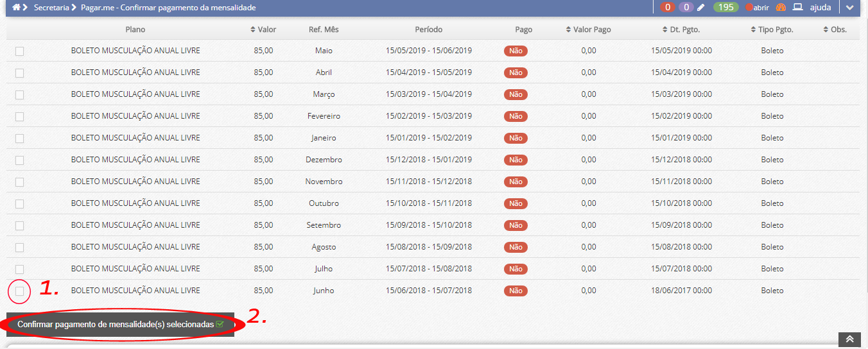Screen dimensions: 868x349
Task: Click the laptop icon in header
Action: point(798,8)
